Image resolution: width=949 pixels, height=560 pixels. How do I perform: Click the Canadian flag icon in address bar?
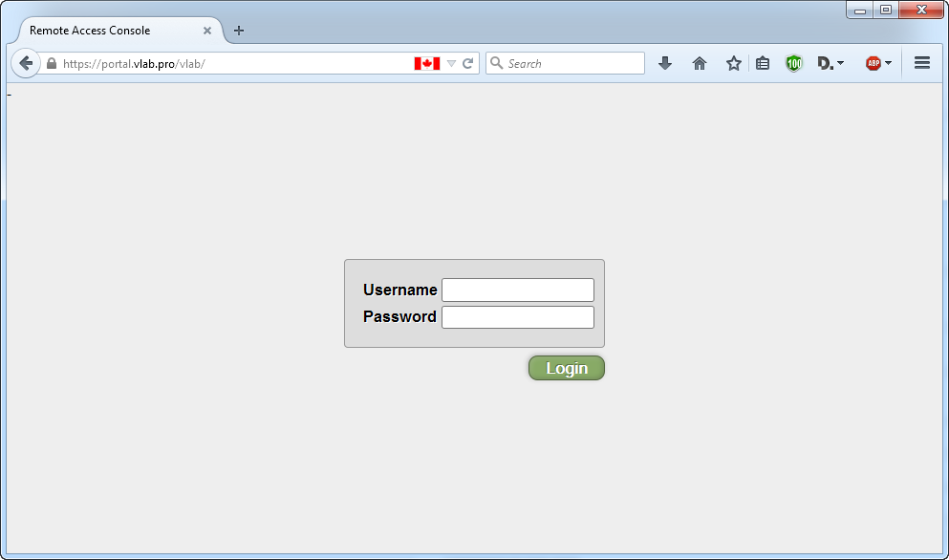click(x=426, y=64)
